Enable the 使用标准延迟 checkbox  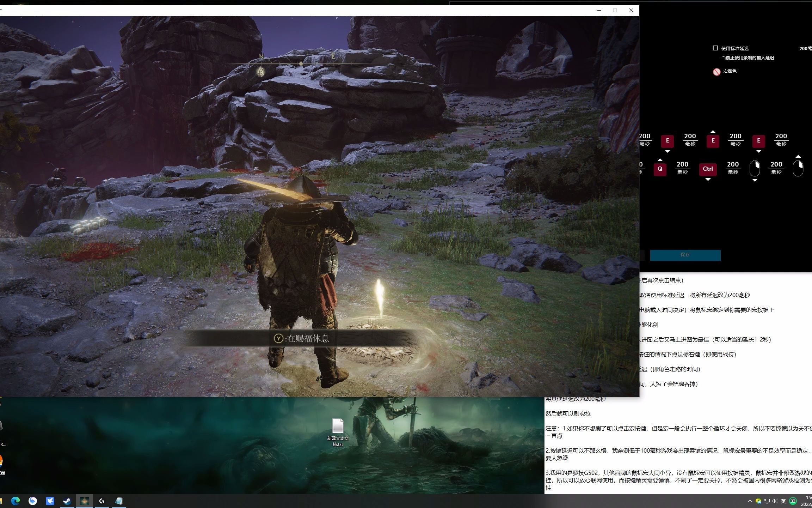[x=715, y=48]
